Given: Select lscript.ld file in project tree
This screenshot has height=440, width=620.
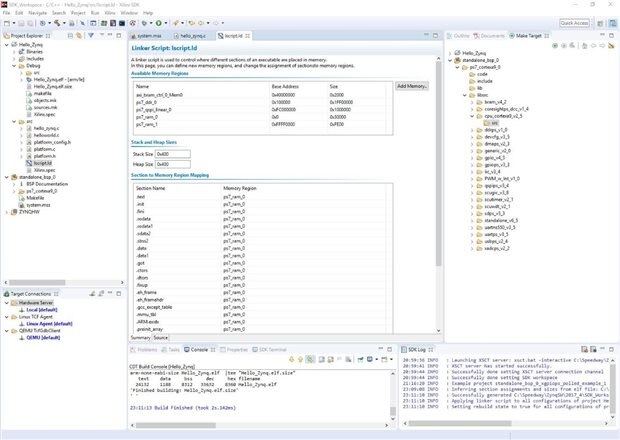Looking at the screenshot, I should [42, 163].
